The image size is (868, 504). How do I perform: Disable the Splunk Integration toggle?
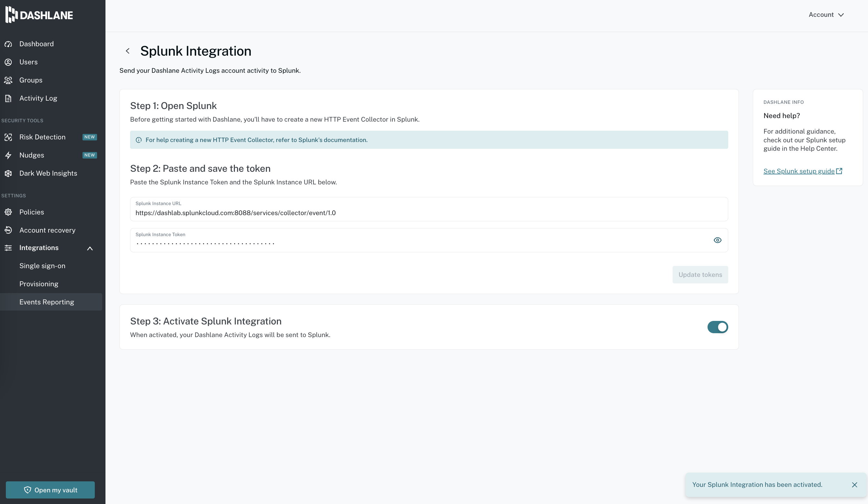(718, 327)
